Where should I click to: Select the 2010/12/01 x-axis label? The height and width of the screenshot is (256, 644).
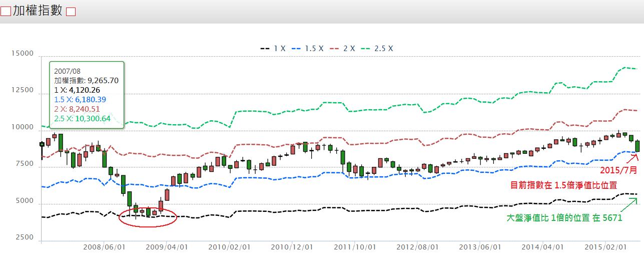(x=292, y=247)
